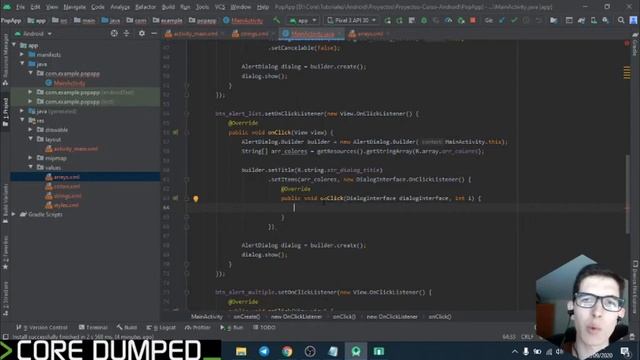Select styles.xml in the project tree

pyautogui.click(x=66, y=205)
